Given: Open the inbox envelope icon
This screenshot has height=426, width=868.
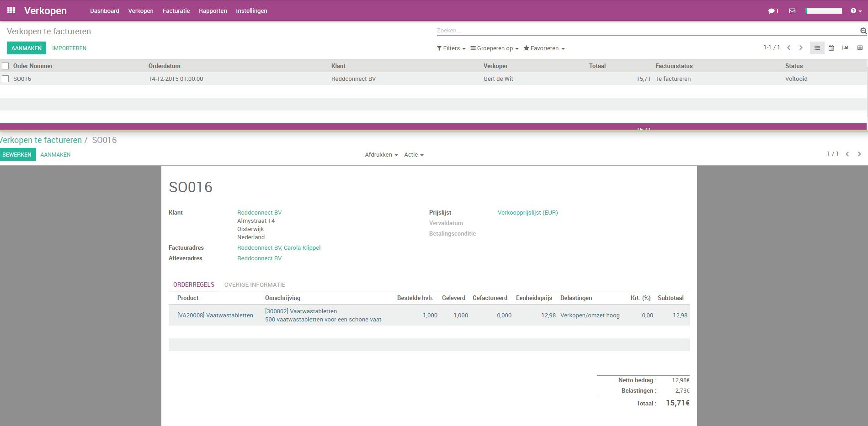Looking at the screenshot, I should pyautogui.click(x=792, y=10).
